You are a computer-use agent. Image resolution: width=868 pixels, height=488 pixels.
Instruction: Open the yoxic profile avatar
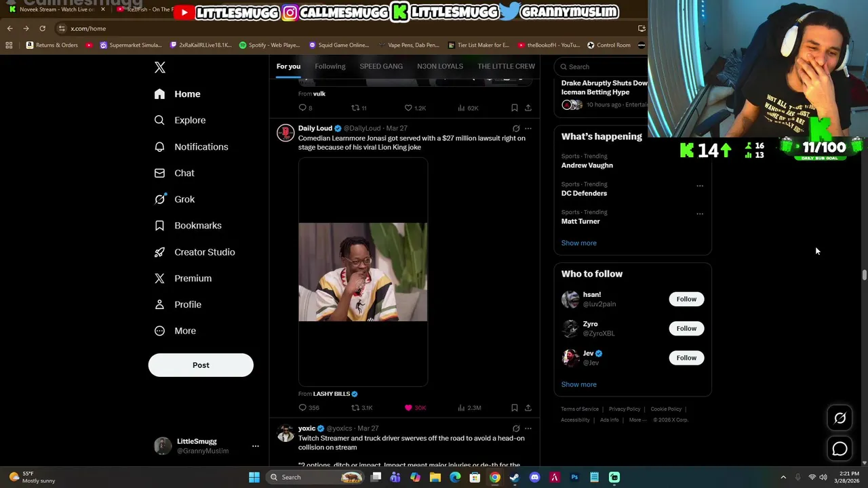[285, 433]
